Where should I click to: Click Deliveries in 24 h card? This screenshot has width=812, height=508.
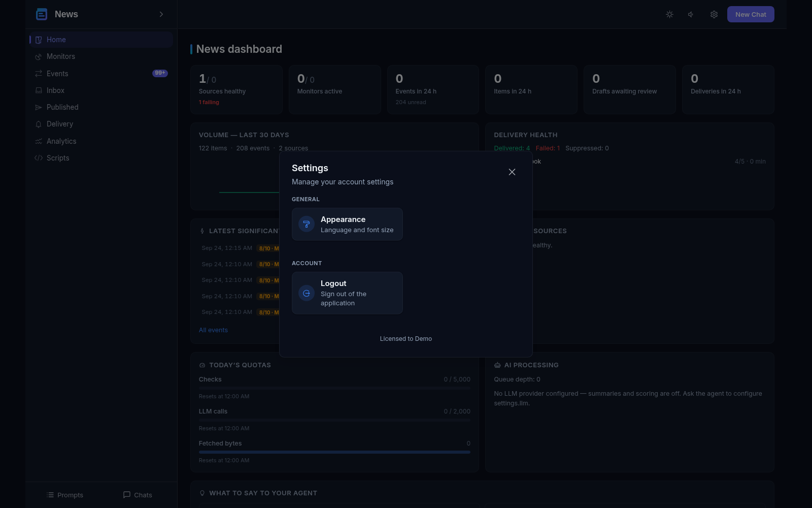coord(728,89)
